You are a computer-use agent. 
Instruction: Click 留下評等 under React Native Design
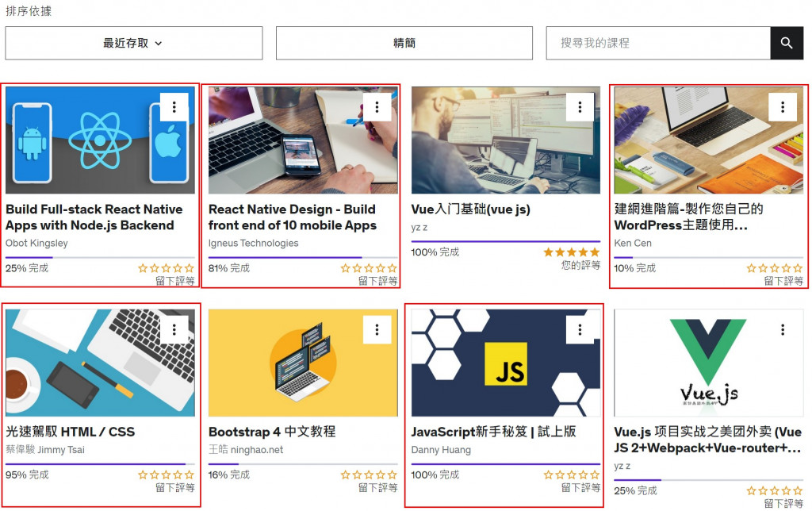pos(378,281)
